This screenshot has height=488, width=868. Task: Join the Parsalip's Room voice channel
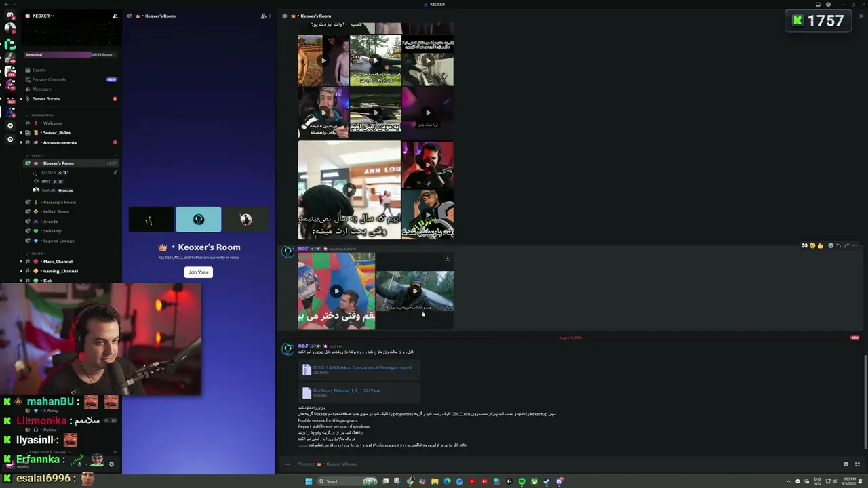(71, 202)
